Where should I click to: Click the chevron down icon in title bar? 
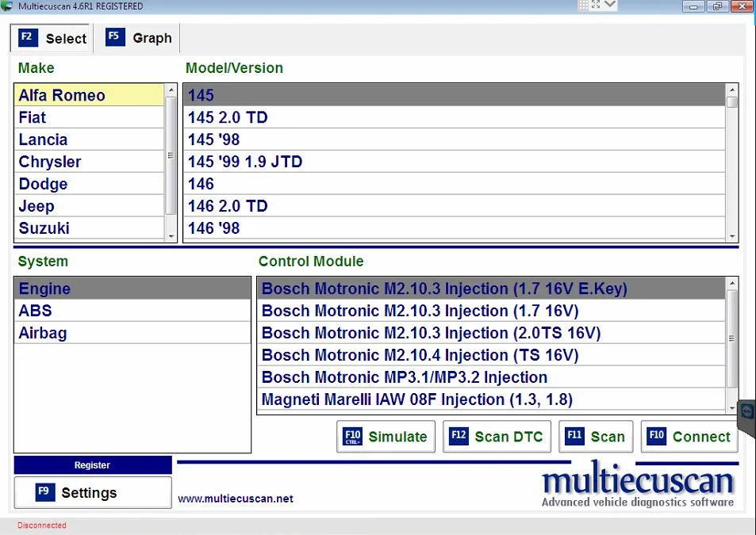click(x=610, y=5)
